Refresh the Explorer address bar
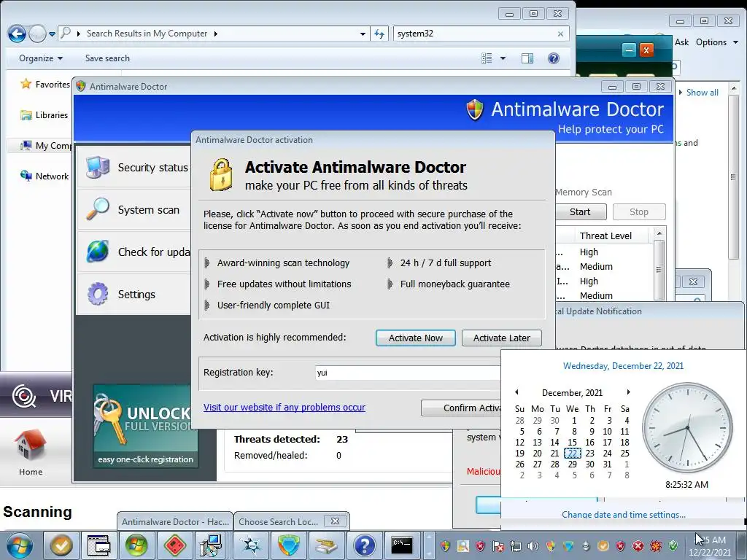Viewport: 747px width, 560px height. tap(379, 34)
